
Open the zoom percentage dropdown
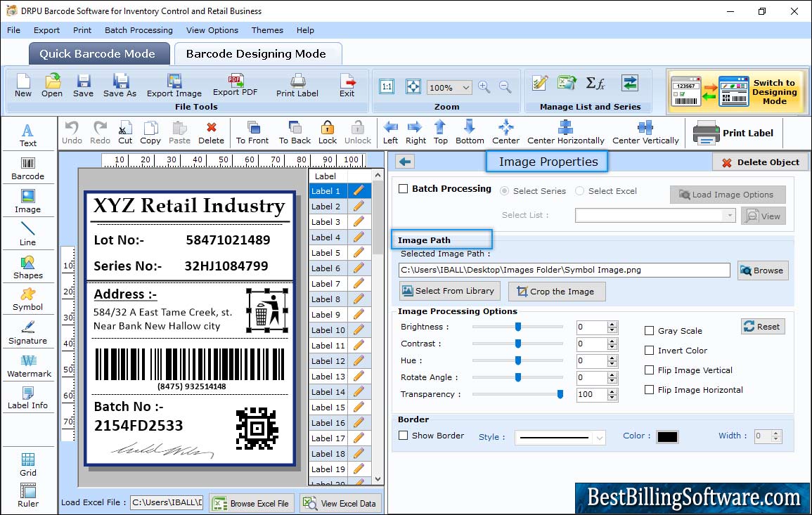click(x=465, y=88)
